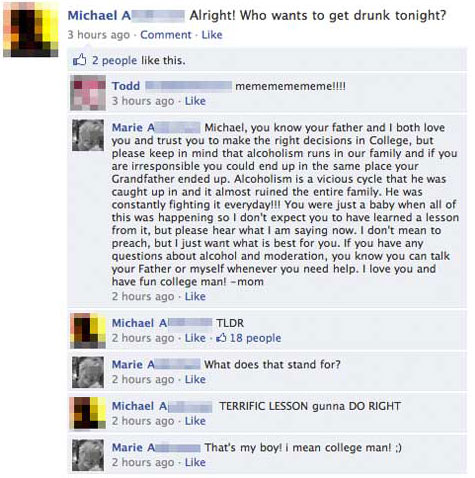Like Marie's long alcoholism comment
This screenshot has width=475, height=478.
tap(195, 296)
